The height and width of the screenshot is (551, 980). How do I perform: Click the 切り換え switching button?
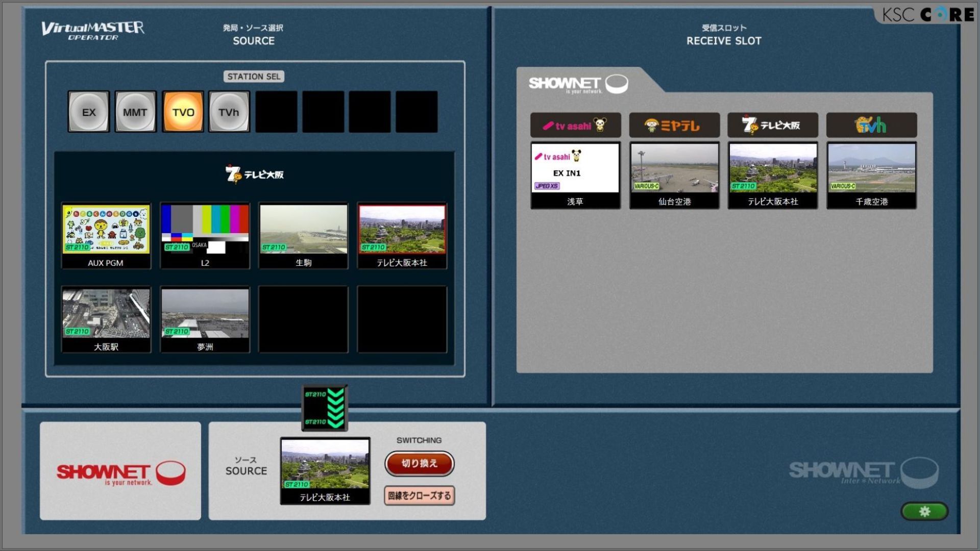click(420, 463)
